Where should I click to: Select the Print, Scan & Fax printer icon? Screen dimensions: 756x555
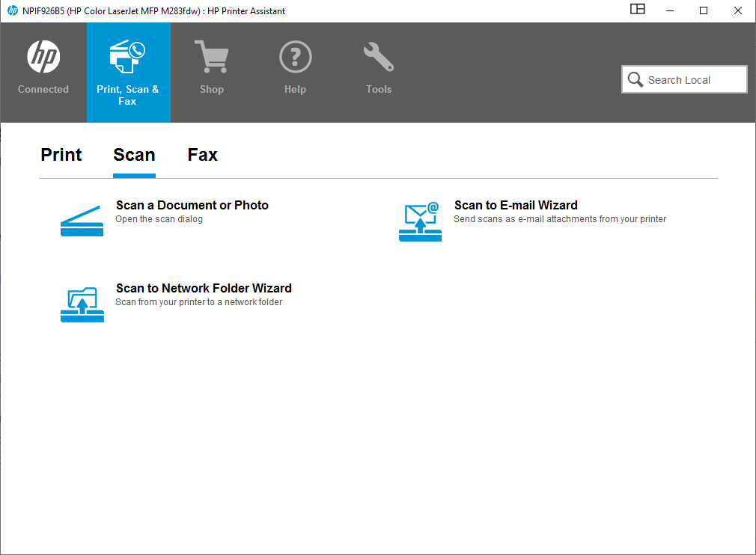coord(128,56)
